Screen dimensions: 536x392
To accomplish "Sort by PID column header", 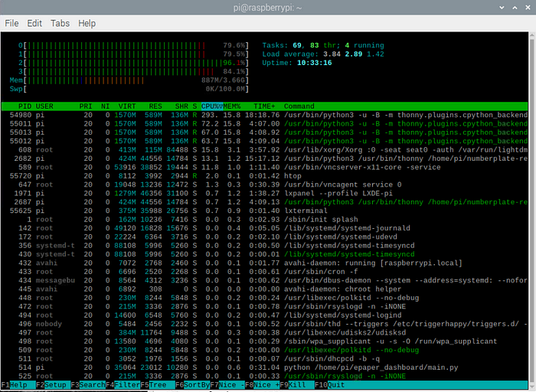I will [x=25, y=106].
